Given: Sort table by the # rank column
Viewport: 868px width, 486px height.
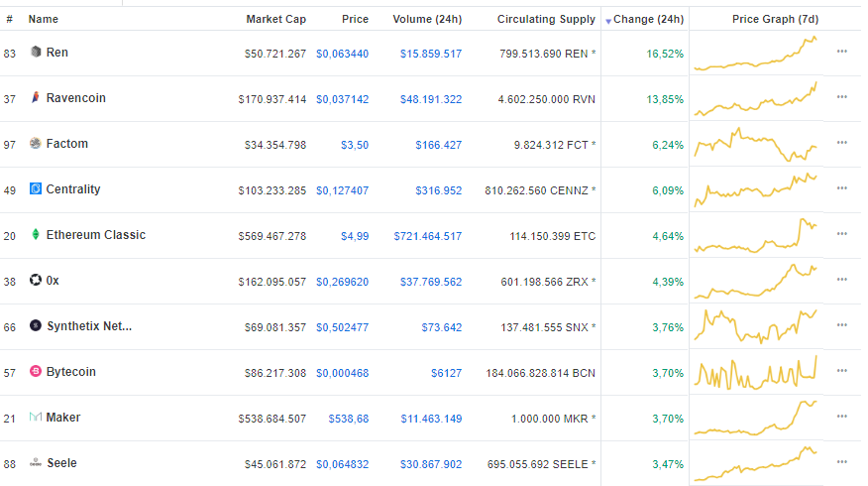Looking at the screenshot, I should pos(9,20).
